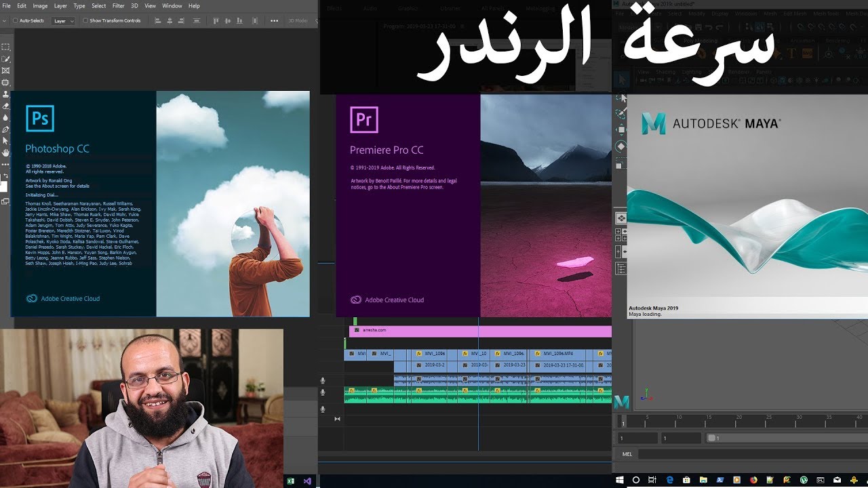
Task: Select the Blur drop tool
Action: click(5, 117)
